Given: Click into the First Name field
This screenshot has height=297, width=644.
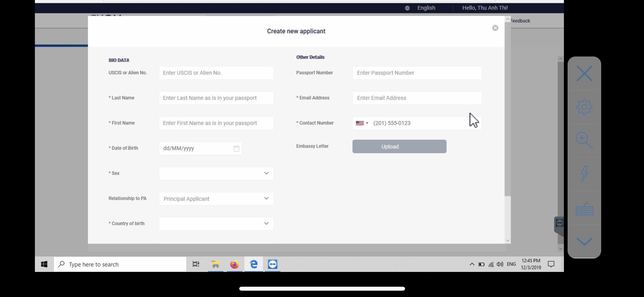Looking at the screenshot, I should pos(216,123).
